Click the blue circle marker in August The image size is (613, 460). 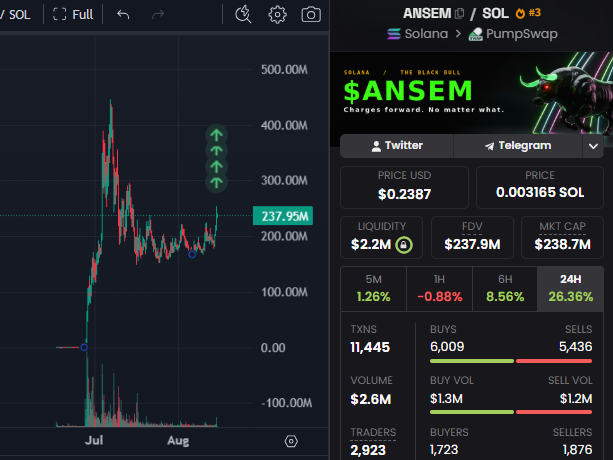192,254
